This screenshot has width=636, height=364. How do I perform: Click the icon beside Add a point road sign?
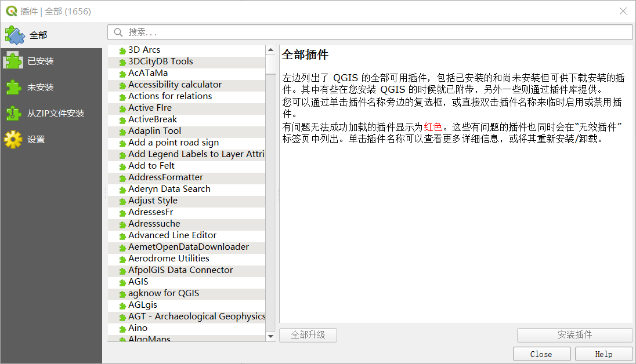click(122, 144)
